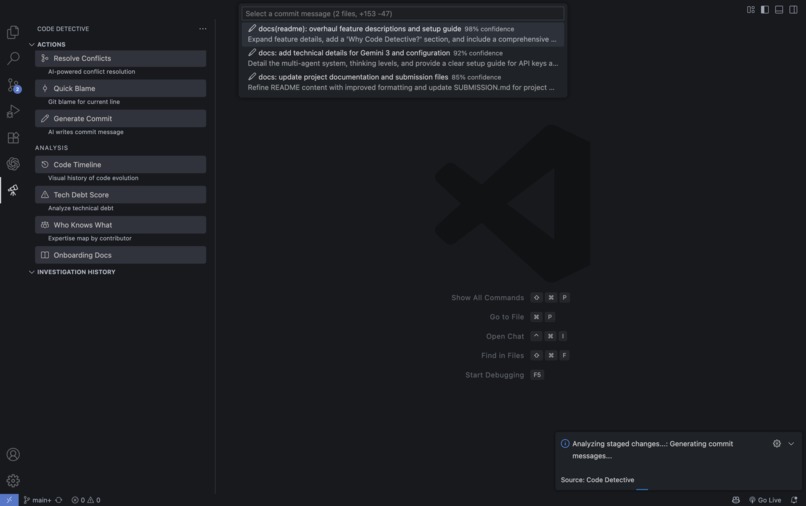Click the 'Expertise map by contributor' description
Screen dimensions: 806x506
[x=89, y=238]
